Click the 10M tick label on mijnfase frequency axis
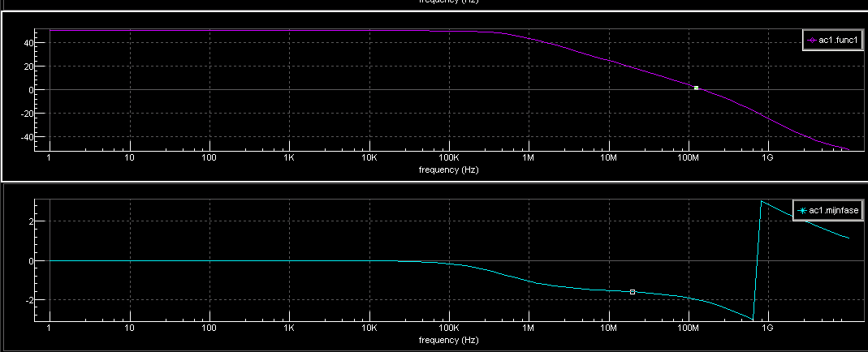 click(x=608, y=329)
